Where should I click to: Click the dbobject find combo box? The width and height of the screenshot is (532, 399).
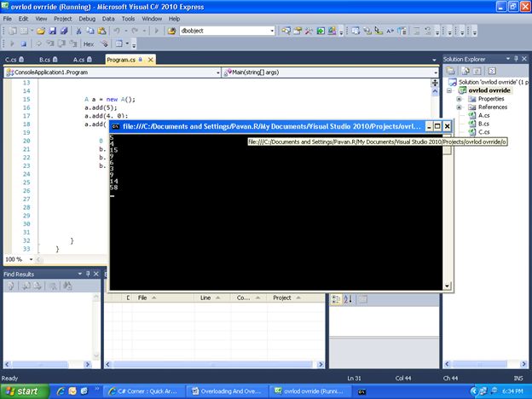[227, 31]
